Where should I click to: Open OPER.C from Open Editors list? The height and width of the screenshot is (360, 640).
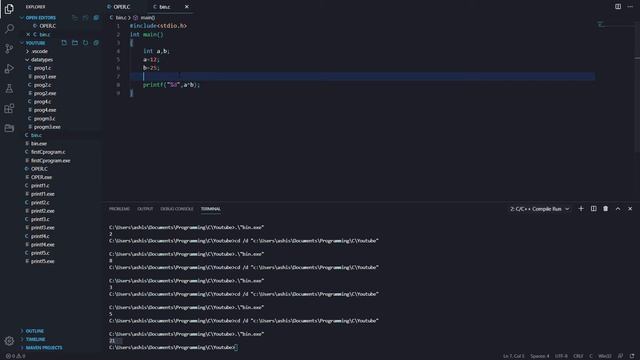[47, 26]
